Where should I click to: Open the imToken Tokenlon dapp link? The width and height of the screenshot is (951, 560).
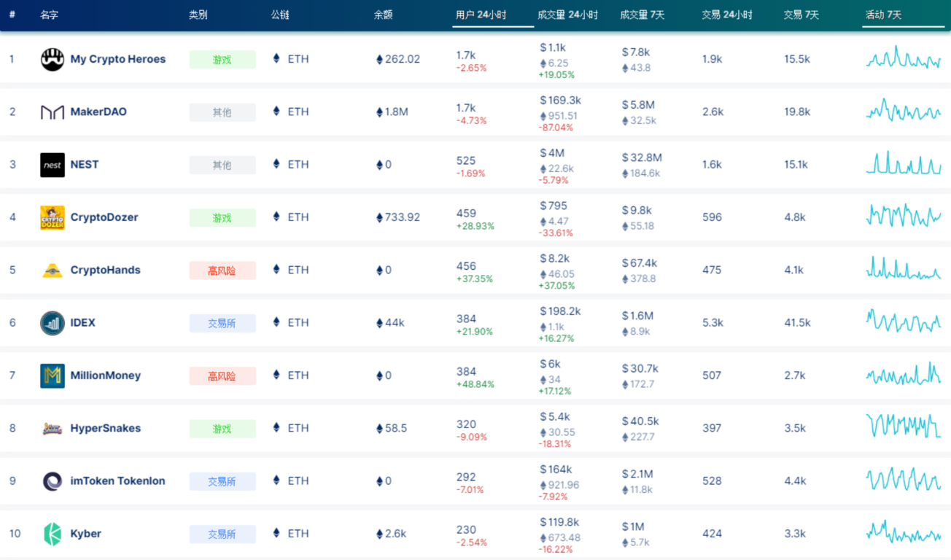tap(118, 481)
